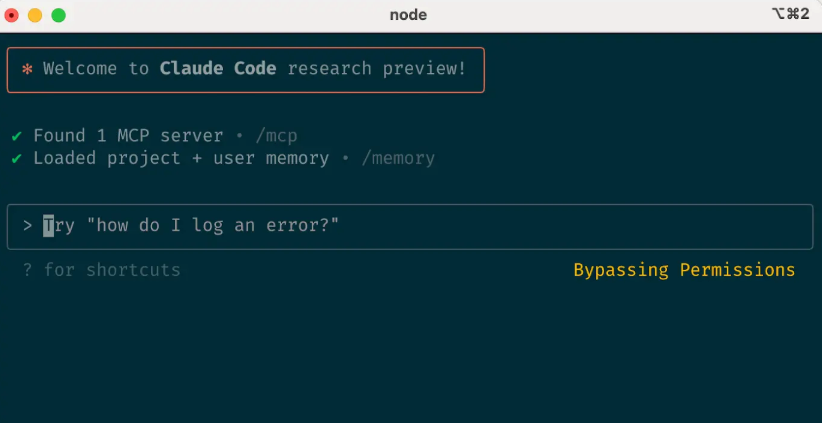Click the block cursor in the prompt

pos(48,226)
